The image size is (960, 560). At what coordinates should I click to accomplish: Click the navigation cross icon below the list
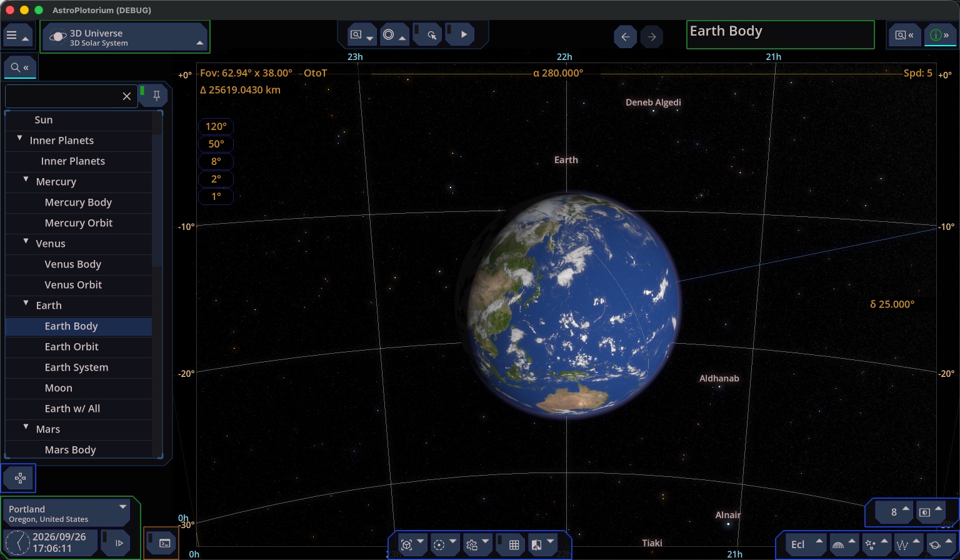pyautogui.click(x=19, y=479)
